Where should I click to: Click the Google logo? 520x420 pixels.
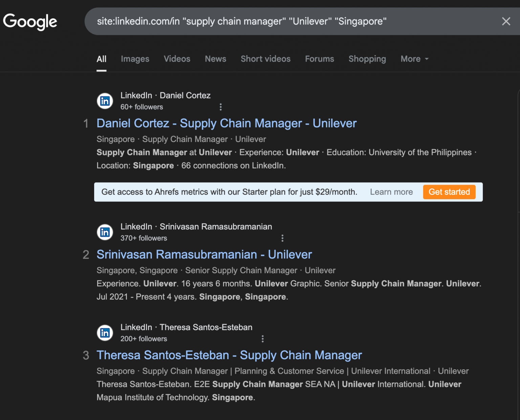click(30, 21)
